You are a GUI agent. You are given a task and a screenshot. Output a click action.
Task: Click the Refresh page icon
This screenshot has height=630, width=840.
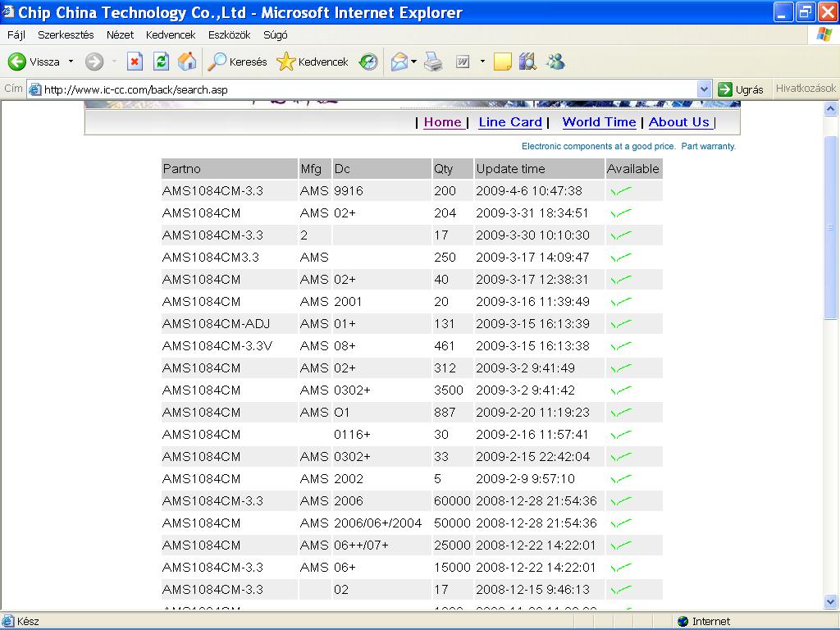[x=161, y=62]
